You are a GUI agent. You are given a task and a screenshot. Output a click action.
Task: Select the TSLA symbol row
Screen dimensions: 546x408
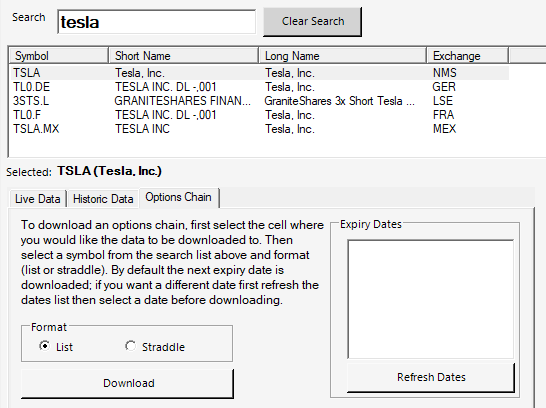tap(259, 73)
